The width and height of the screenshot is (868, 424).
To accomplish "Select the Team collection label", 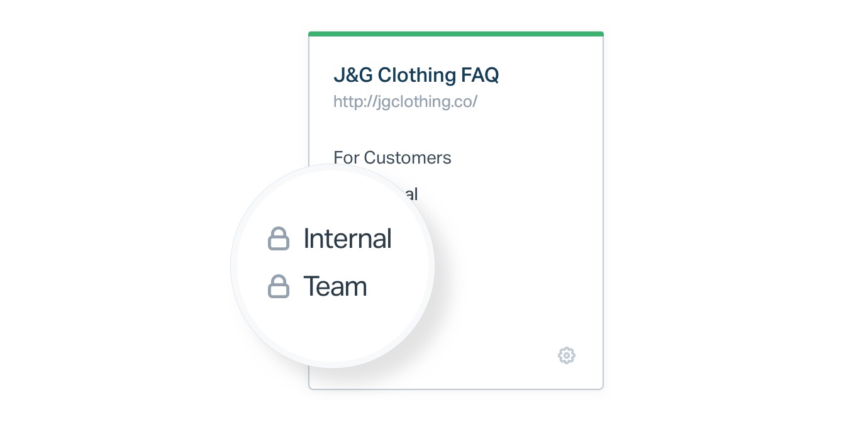I will (335, 286).
